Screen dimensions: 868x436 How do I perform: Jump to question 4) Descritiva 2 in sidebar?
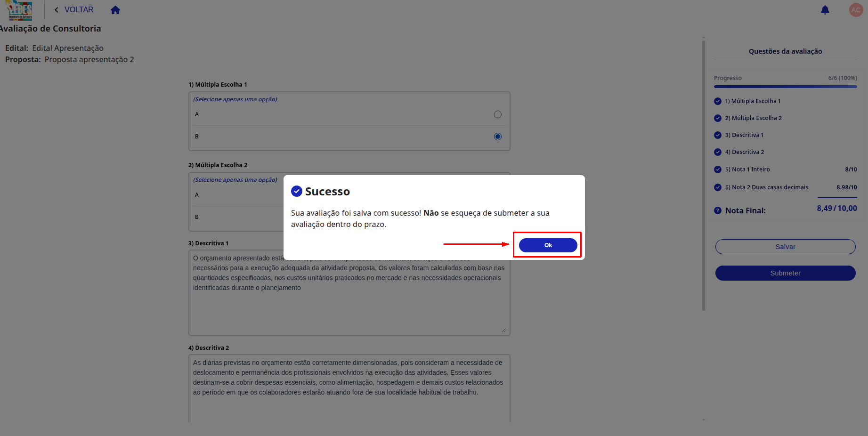[745, 152]
